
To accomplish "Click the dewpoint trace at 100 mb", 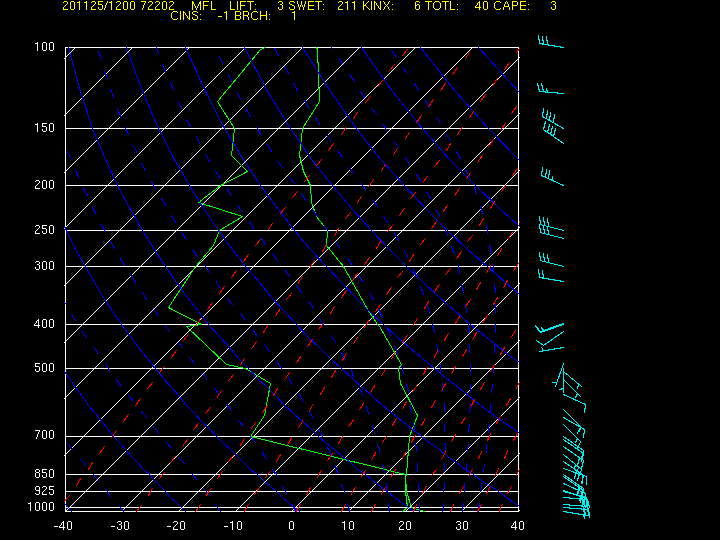I will pyautogui.click(x=262, y=48).
